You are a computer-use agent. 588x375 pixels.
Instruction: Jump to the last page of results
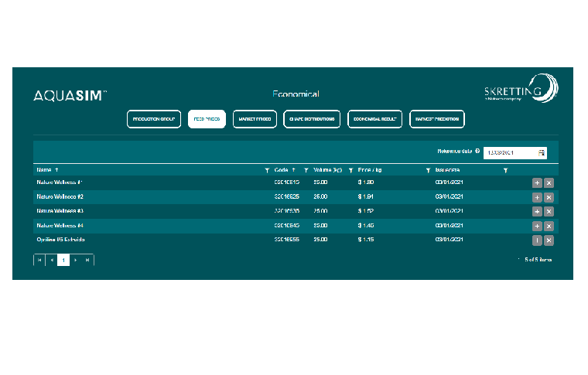point(88,261)
